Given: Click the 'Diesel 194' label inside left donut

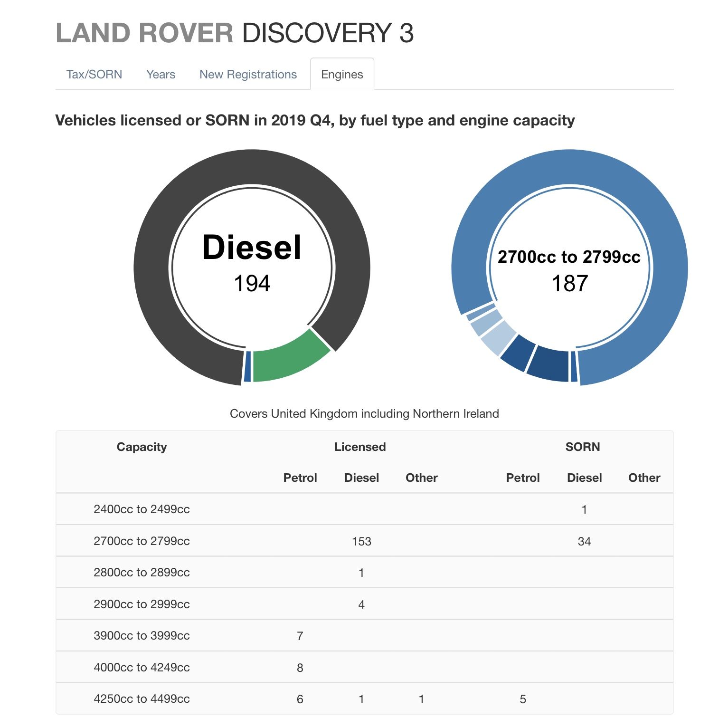Looking at the screenshot, I should click(x=252, y=263).
